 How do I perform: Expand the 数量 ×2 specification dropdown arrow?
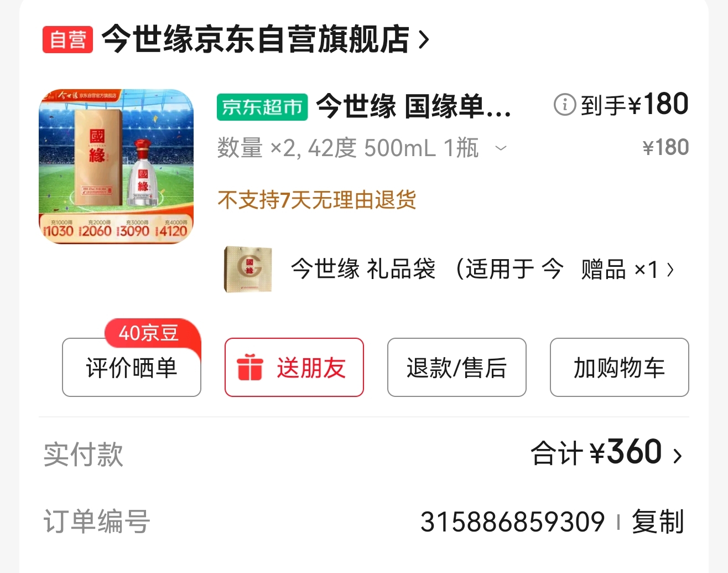tap(501, 148)
